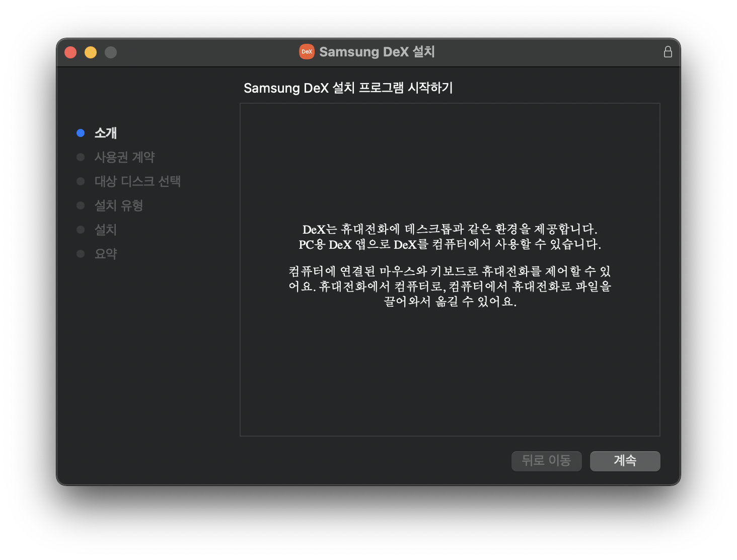The image size is (737, 560).
Task: Minimize the installer with the yellow button
Action: tap(91, 52)
